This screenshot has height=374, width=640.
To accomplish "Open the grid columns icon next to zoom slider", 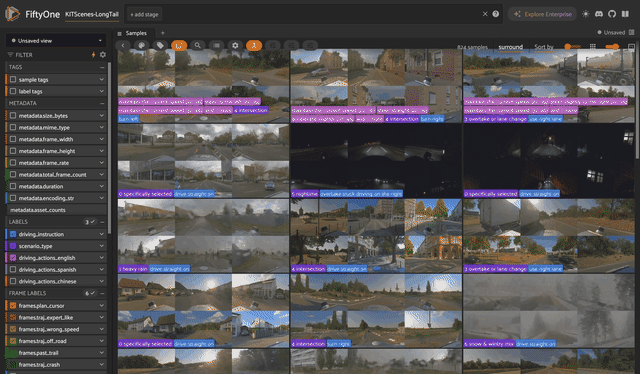I will [593, 47].
